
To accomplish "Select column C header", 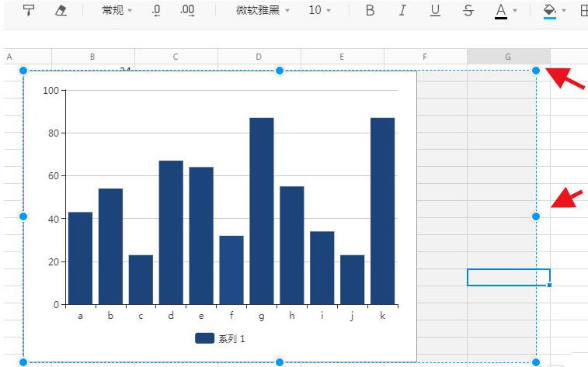I will tap(176, 57).
